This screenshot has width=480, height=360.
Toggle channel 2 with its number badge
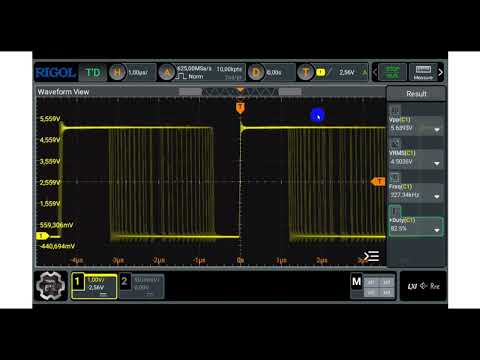[x=125, y=281]
